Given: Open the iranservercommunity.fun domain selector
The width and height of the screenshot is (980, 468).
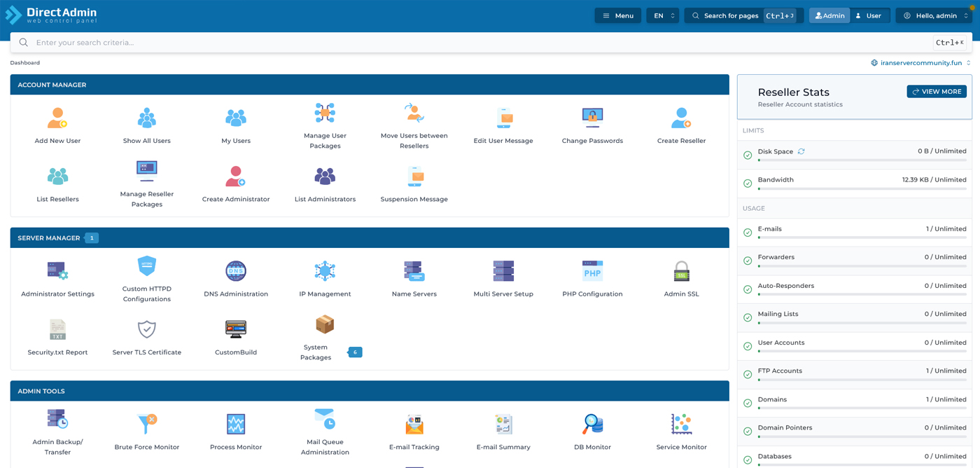Looking at the screenshot, I should point(920,63).
